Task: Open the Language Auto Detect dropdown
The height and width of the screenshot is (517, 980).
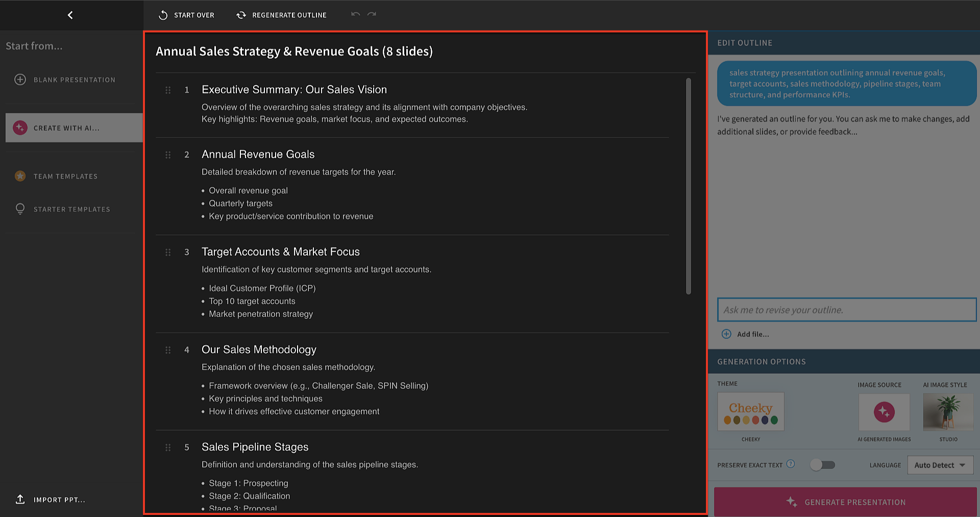Action: tap(940, 465)
